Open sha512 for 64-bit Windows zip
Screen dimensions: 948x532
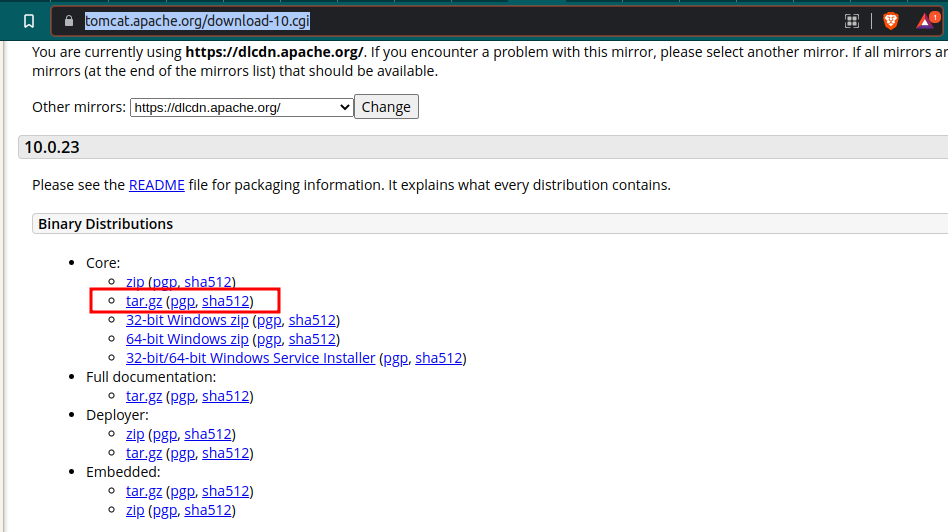coord(312,339)
